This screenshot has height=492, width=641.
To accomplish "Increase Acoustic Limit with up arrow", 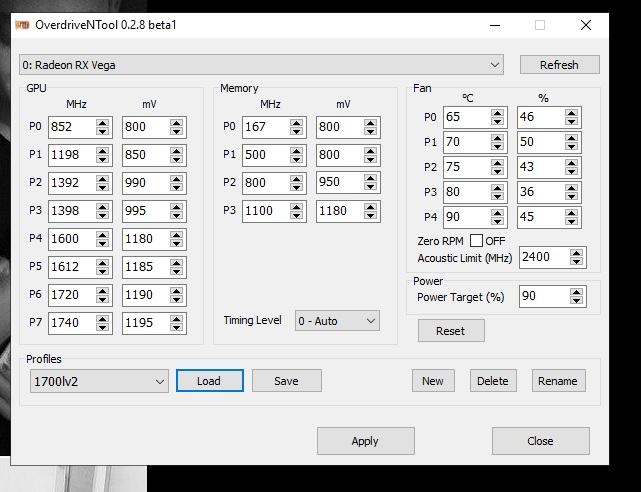I will (576, 253).
